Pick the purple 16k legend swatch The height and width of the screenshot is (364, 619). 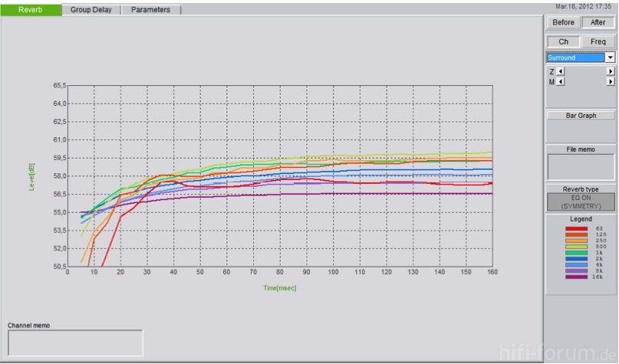coord(577,277)
